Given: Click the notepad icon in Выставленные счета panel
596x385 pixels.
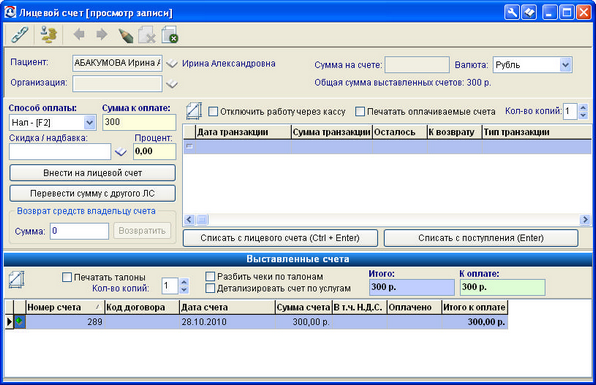Looking at the screenshot, I should coord(16,280).
